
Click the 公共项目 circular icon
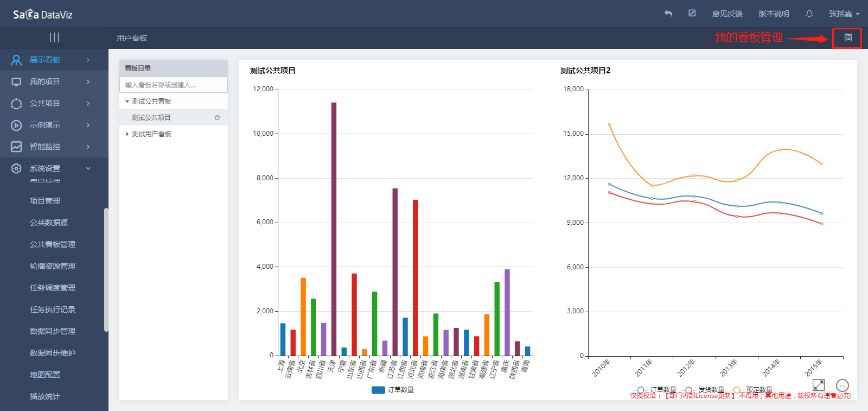point(16,103)
